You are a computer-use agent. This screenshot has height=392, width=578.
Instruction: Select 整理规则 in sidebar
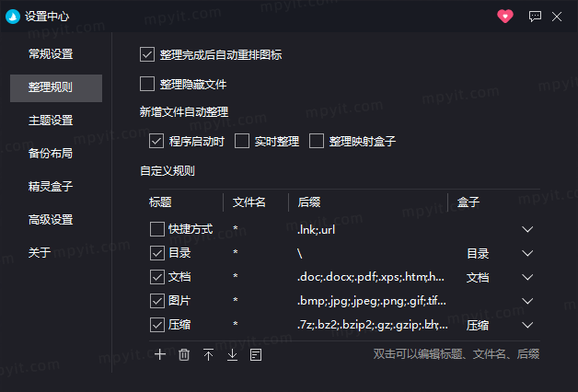[x=56, y=88]
